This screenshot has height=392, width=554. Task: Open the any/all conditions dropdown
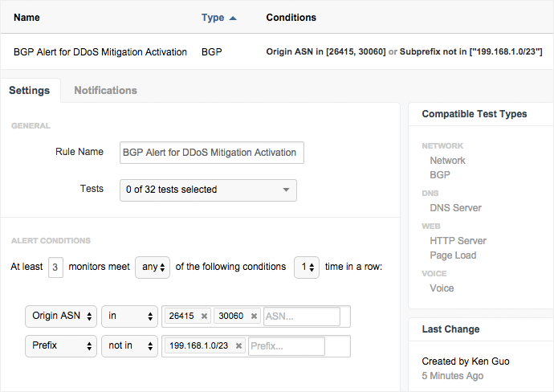click(152, 267)
